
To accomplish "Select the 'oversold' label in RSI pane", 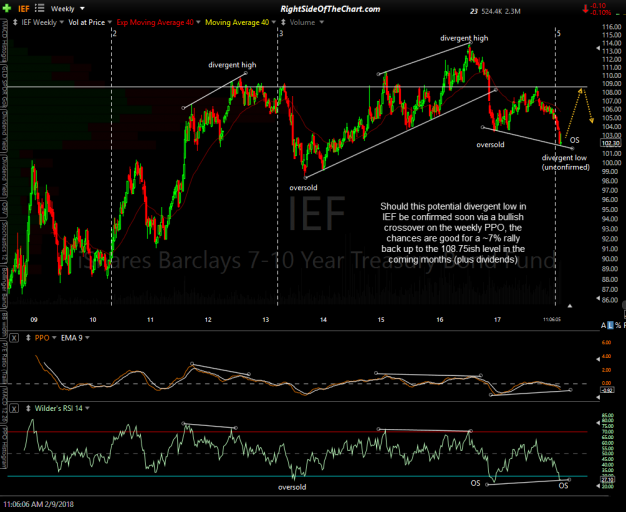I will tap(292, 487).
